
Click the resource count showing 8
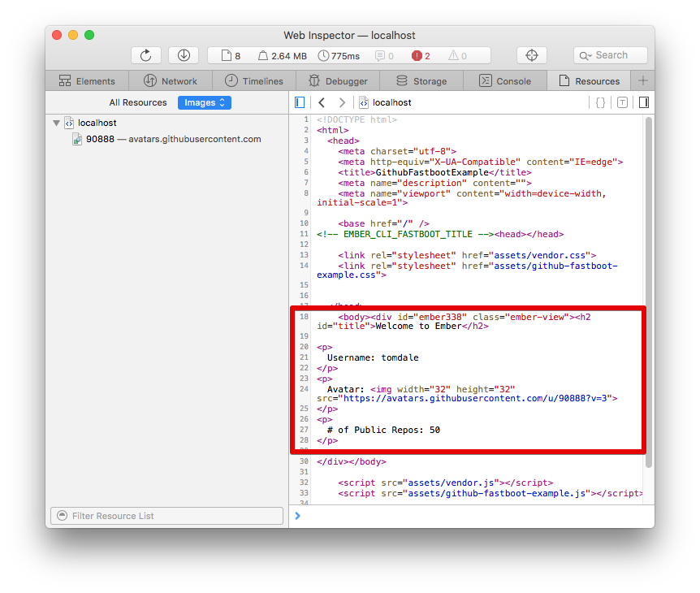click(x=231, y=56)
